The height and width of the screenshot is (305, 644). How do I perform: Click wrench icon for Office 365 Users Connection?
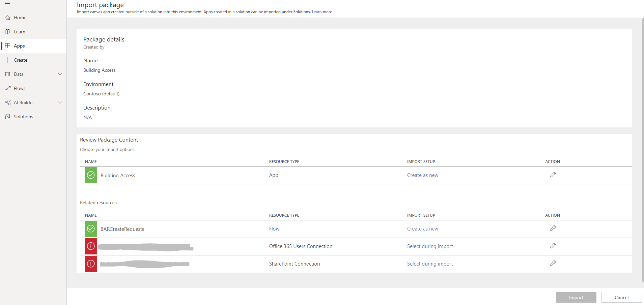click(x=553, y=246)
